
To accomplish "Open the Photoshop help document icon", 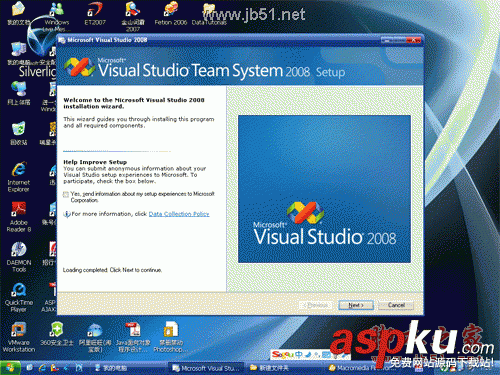I will coord(171,337).
